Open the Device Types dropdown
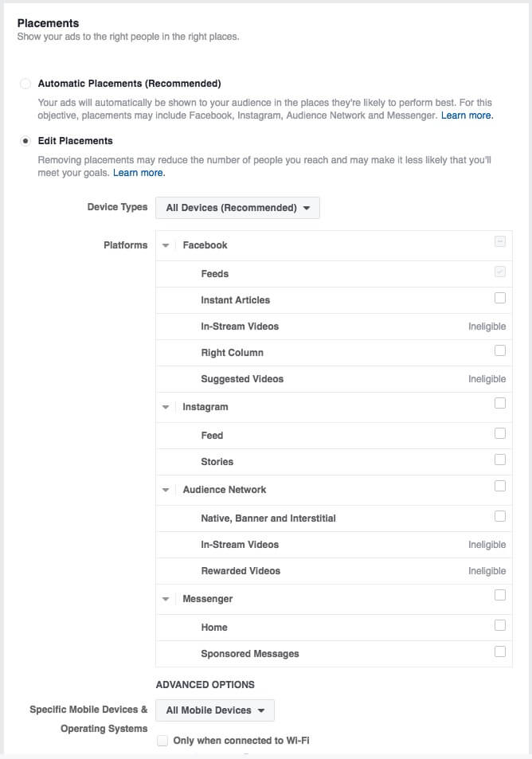Viewport: 532px width, 759px height. [237, 208]
